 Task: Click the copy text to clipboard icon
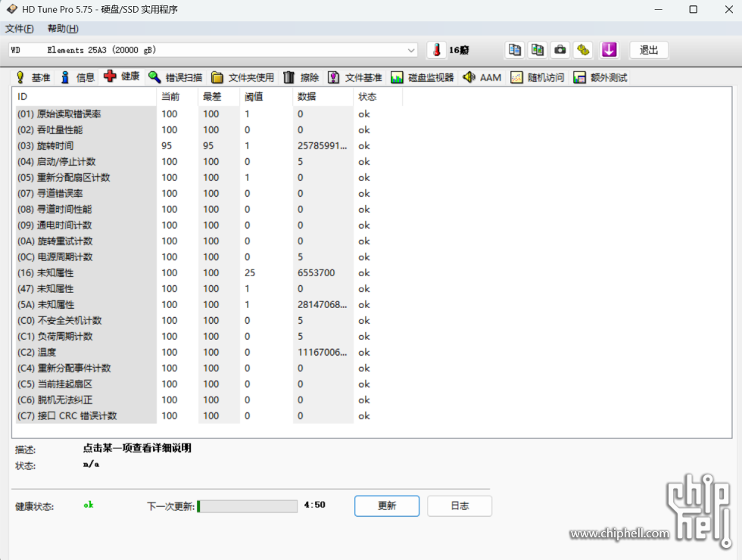[x=515, y=50]
